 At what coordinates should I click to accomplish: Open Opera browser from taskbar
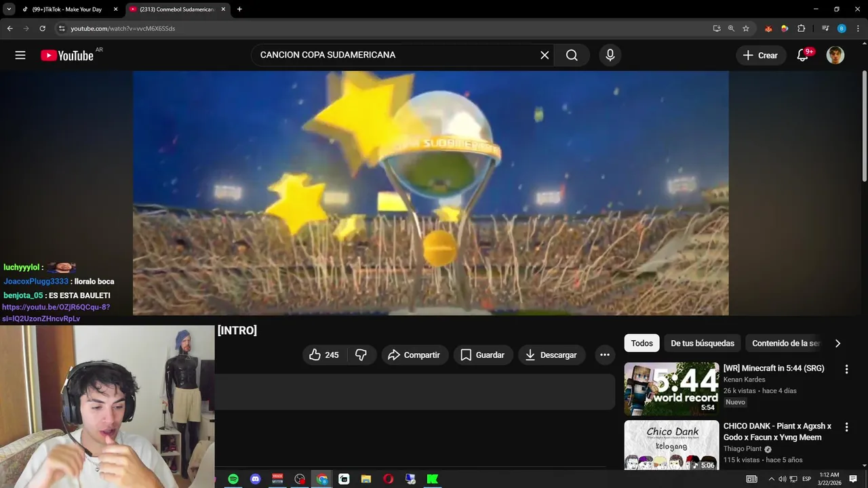(388, 479)
